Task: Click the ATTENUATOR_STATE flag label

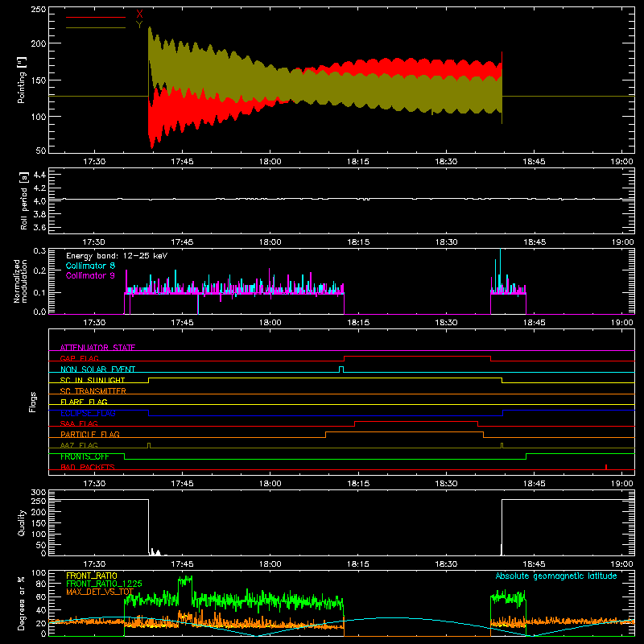Action: tap(97, 348)
